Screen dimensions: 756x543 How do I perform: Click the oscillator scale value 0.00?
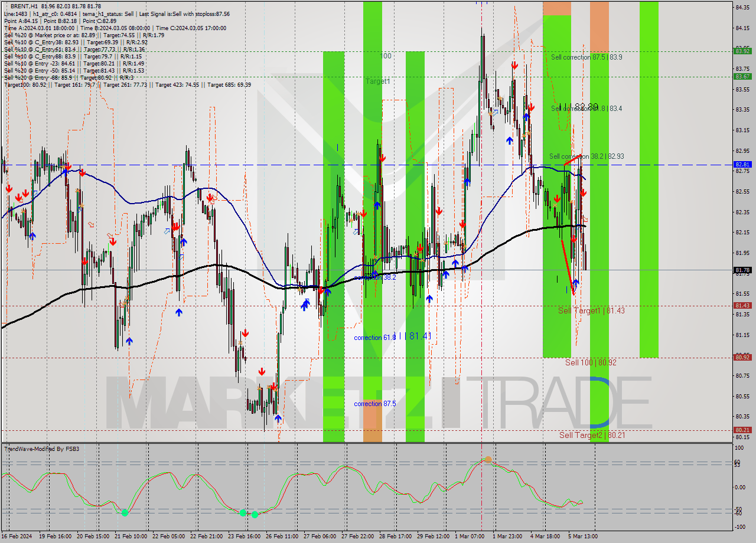(741, 487)
